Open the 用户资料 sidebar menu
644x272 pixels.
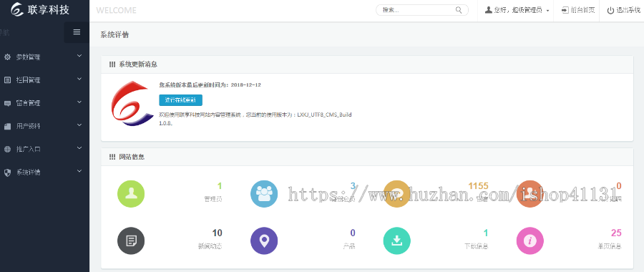pyautogui.click(x=44, y=126)
